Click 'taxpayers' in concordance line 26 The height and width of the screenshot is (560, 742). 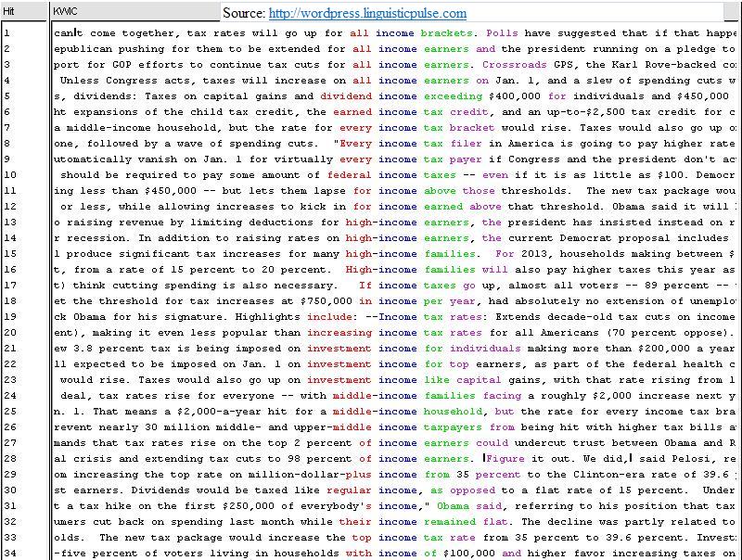coord(453,426)
